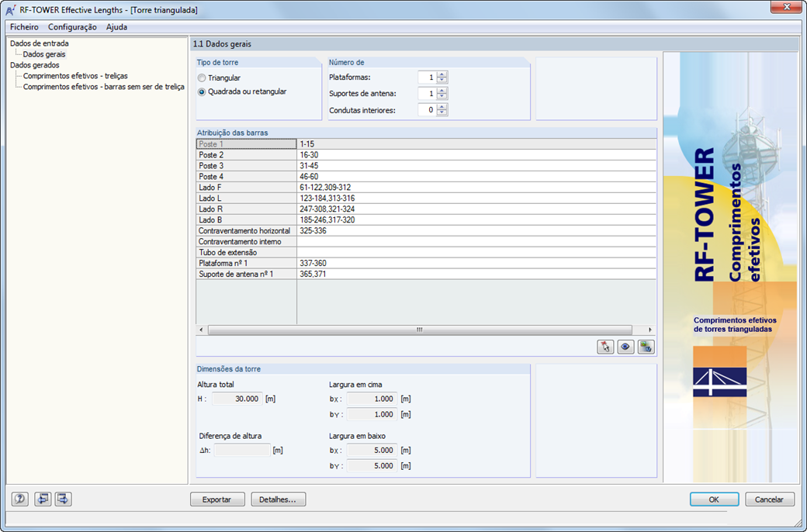
Task: Select the Triangular tower type
Action: (202, 78)
